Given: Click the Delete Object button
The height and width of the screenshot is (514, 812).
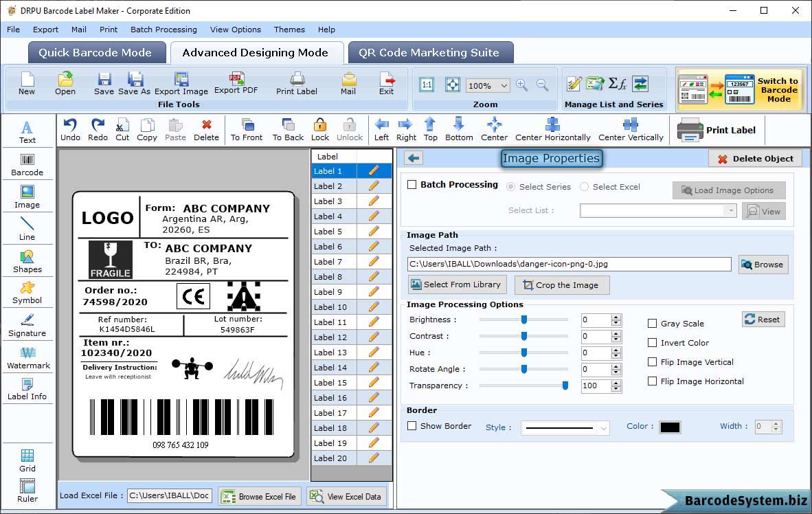Looking at the screenshot, I should [755, 159].
